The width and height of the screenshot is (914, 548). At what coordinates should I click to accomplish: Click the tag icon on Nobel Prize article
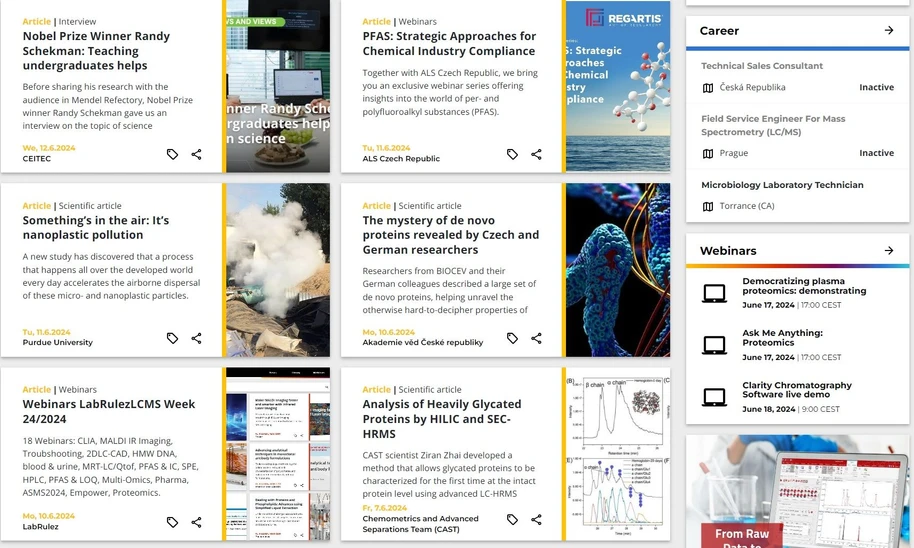point(173,154)
